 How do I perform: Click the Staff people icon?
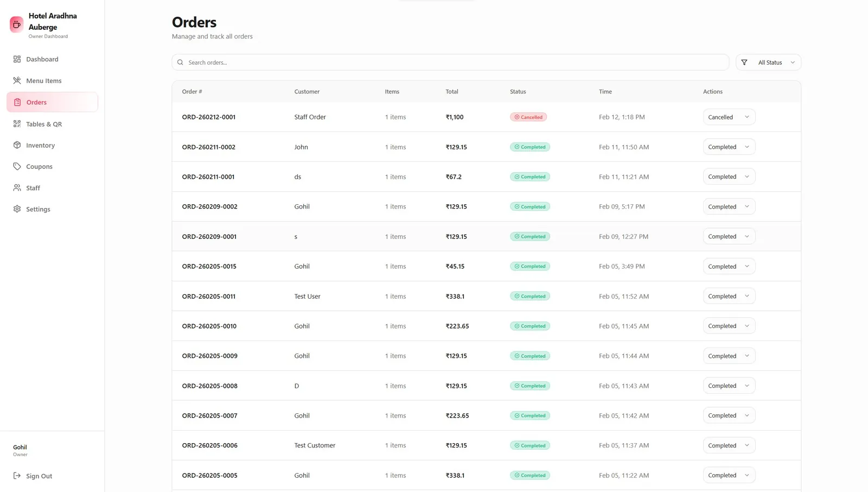pyautogui.click(x=17, y=188)
